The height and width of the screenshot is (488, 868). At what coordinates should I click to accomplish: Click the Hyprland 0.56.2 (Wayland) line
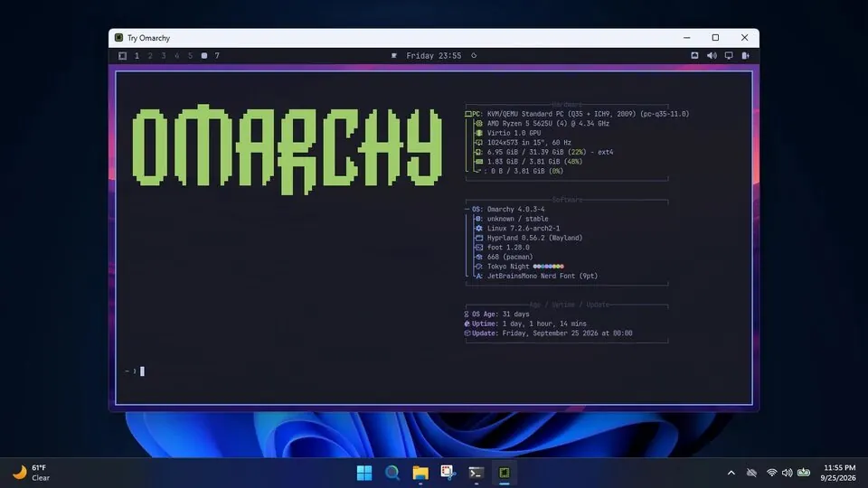click(x=529, y=238)
